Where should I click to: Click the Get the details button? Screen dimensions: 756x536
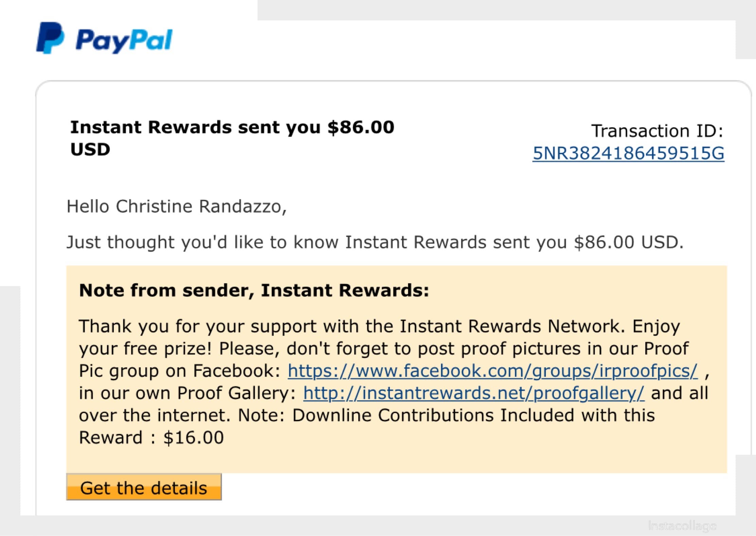click(144, 487)
